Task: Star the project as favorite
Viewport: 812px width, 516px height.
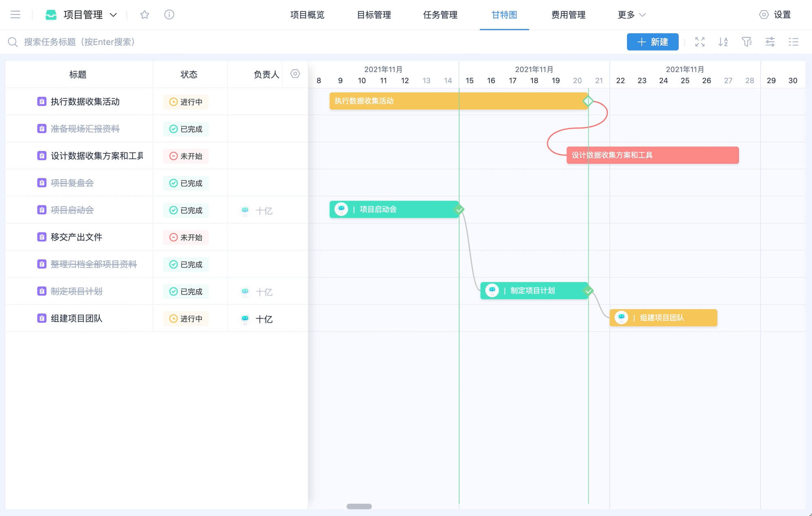Action: [x=145, y=15]
